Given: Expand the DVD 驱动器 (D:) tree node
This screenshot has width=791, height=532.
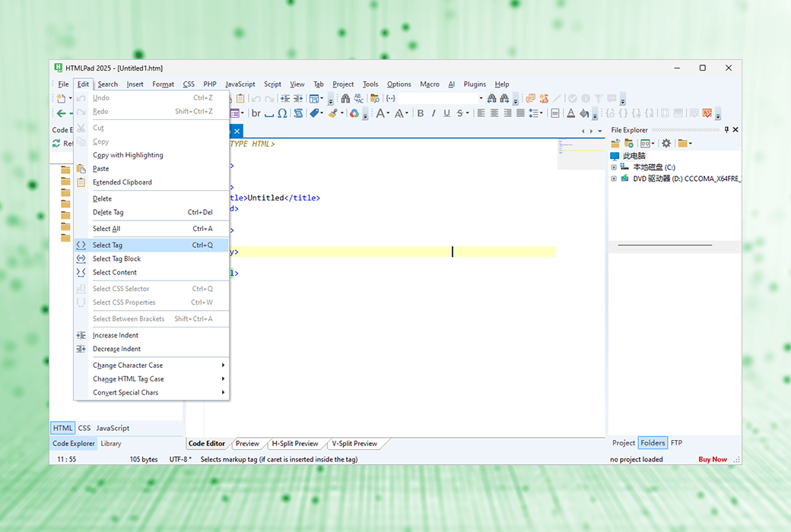Looking at the screenshot, I should tap(614, 179).
